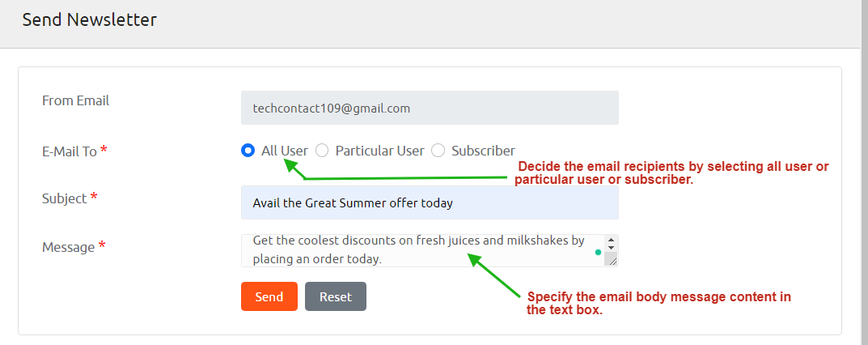Screen dimensions: 868x345
Task: Click the Message field label
Action: [69, 247]
